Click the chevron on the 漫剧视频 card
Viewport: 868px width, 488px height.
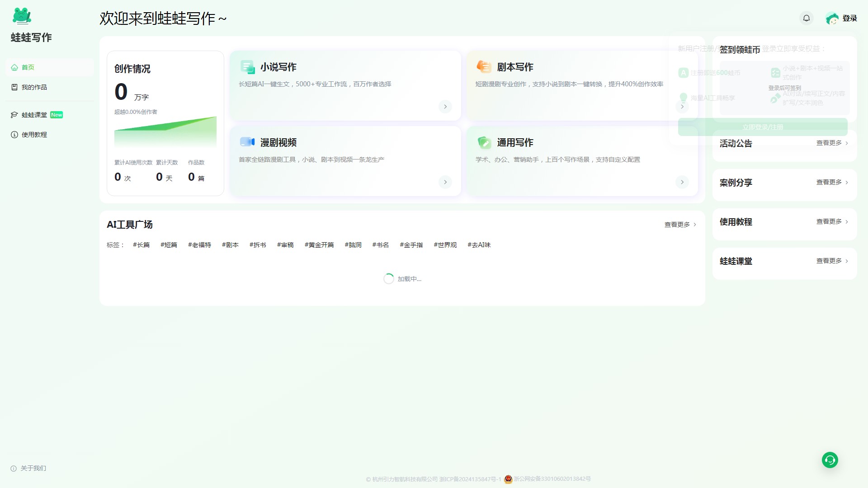point(445,182)
